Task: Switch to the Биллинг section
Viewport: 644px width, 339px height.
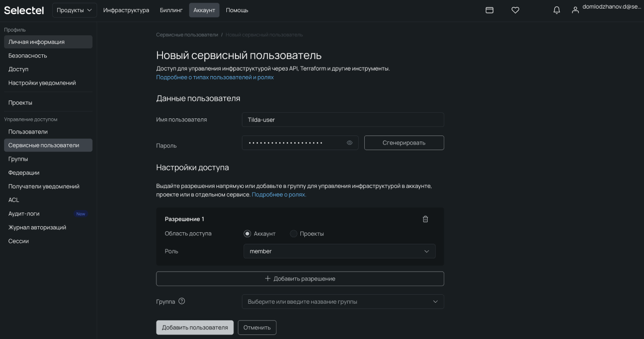Action: (171, 10)
